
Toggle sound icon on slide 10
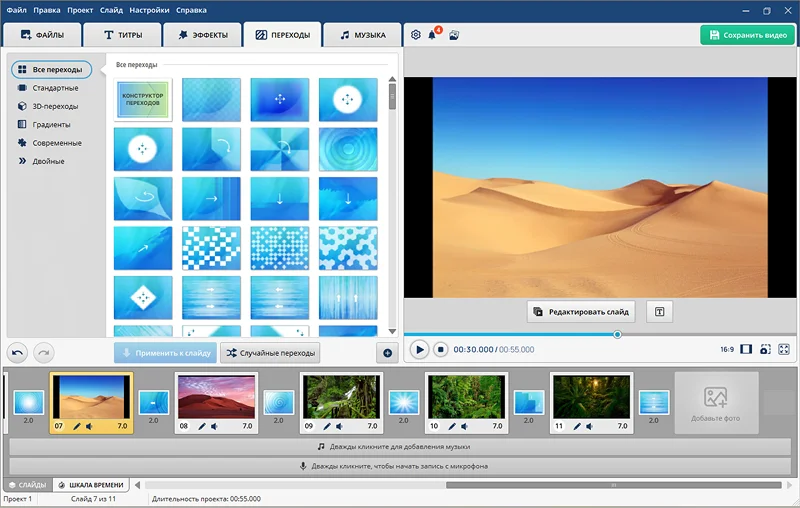click(464, 426)
